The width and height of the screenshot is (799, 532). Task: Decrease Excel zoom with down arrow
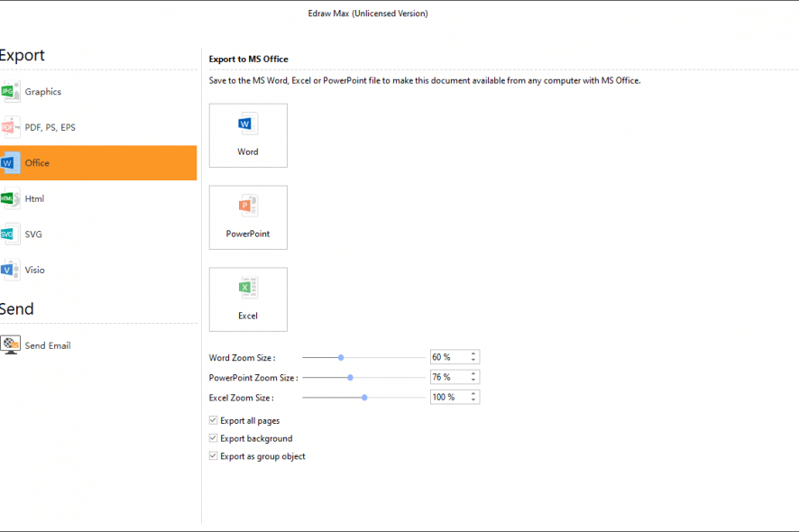[x=473, y=400]
